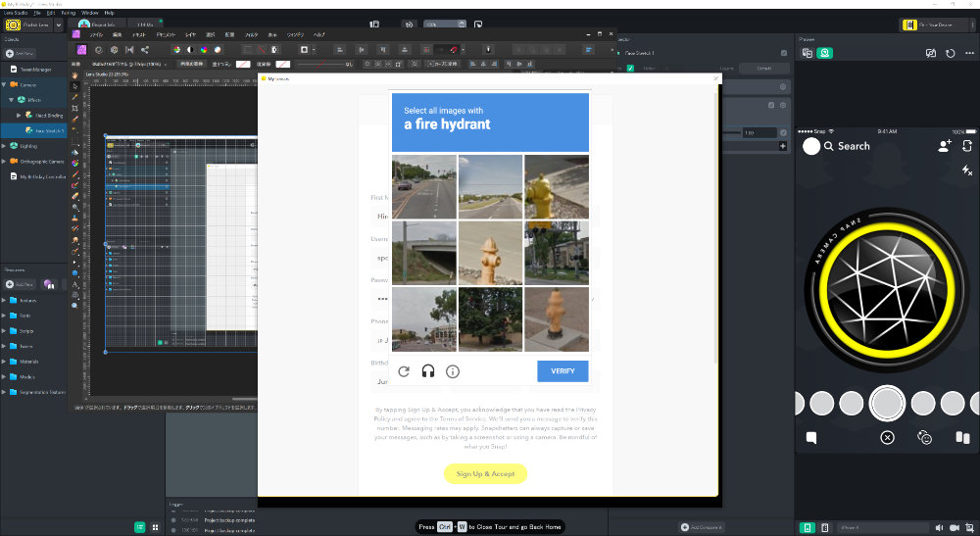The width and height of the screenshot is (980, 536).
Task: Click the Publish Lens button
Action: tap(28, 25)
